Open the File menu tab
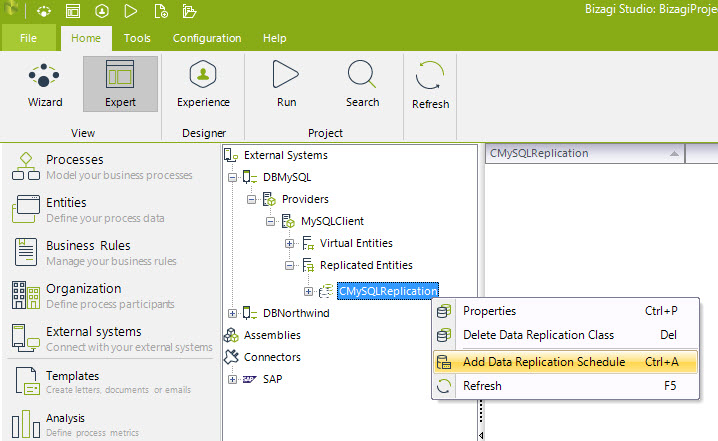The height and width of the screenshot is (441, 718). [x=28, y=38]
